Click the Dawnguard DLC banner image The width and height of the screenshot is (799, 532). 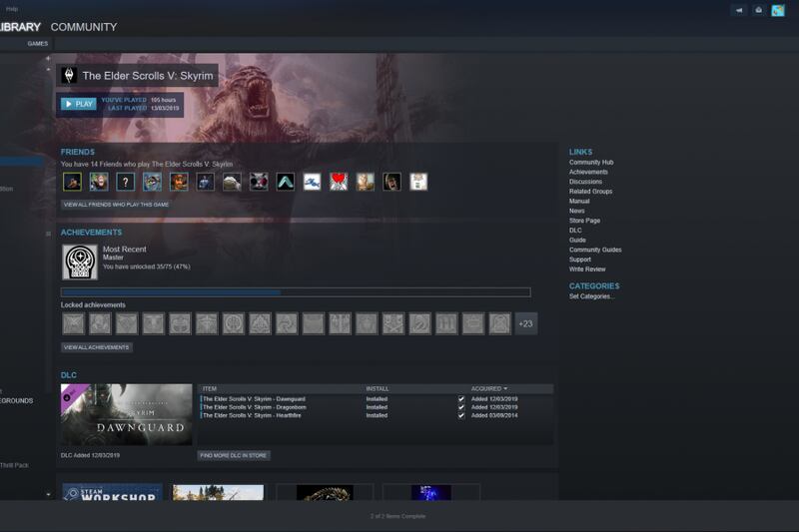click(127, 414)
